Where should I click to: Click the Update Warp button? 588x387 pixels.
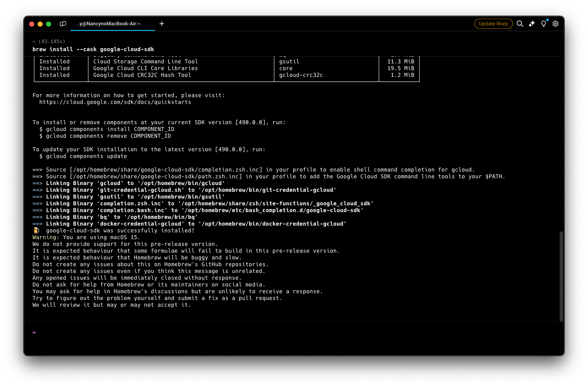click(x=493, y=24)
